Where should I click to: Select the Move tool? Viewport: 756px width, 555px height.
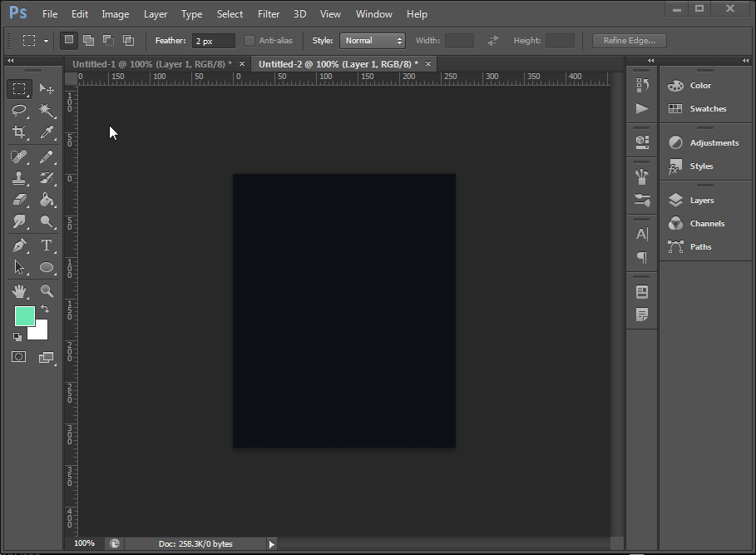pyautogui.click(x=47, y=89)
